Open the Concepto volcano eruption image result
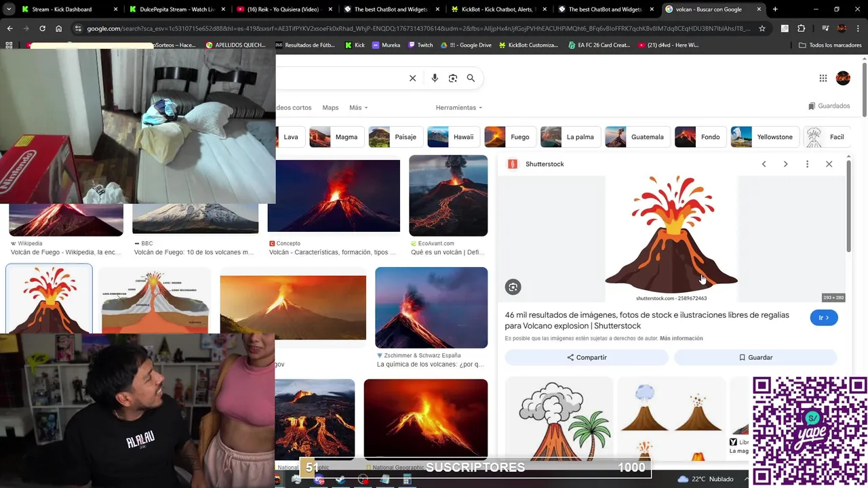 click(x=334, y=195)
